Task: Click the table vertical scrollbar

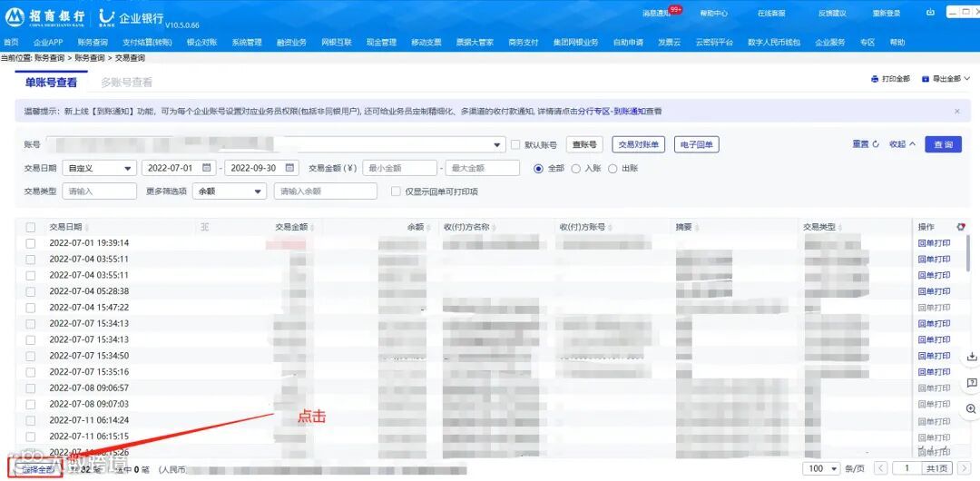Action: click(969, 253)
